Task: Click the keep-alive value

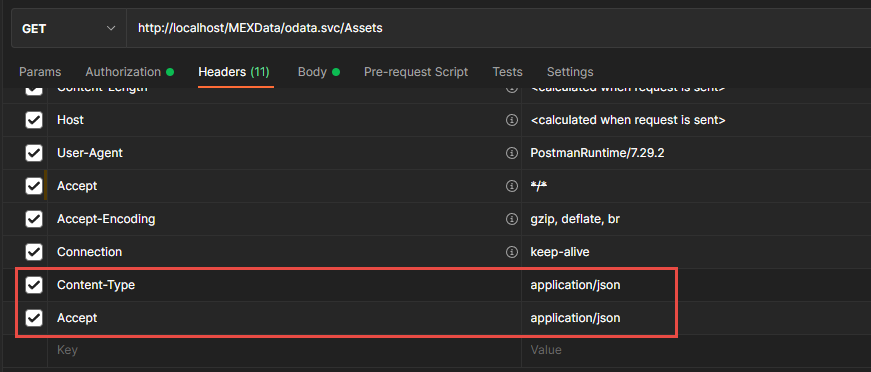Action: [x=559, y=252]
